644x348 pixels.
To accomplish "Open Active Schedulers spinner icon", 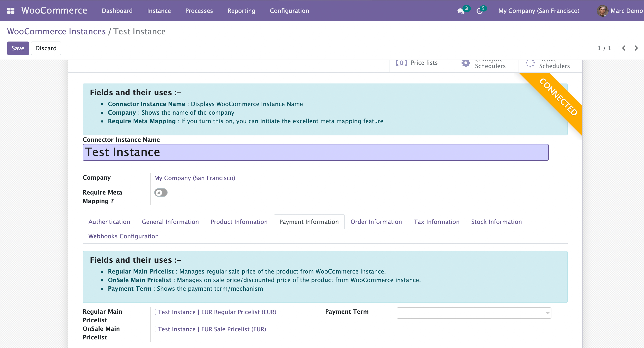I will (530, 63).
